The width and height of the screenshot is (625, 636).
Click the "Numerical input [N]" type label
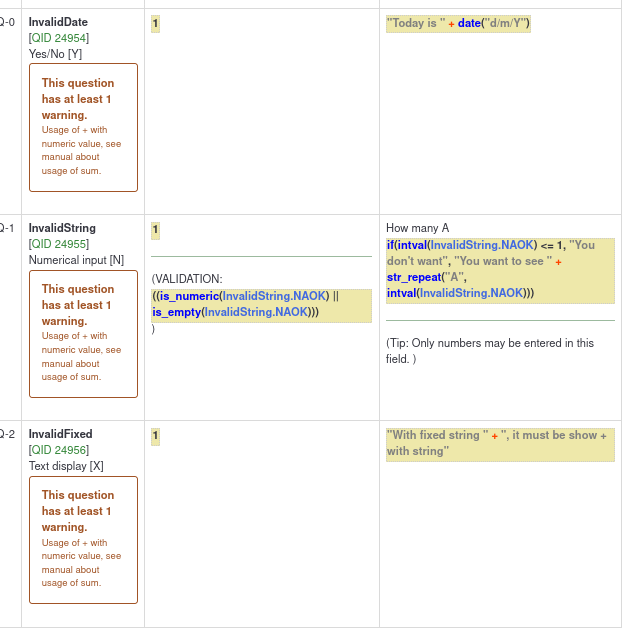tap(76, 260)
